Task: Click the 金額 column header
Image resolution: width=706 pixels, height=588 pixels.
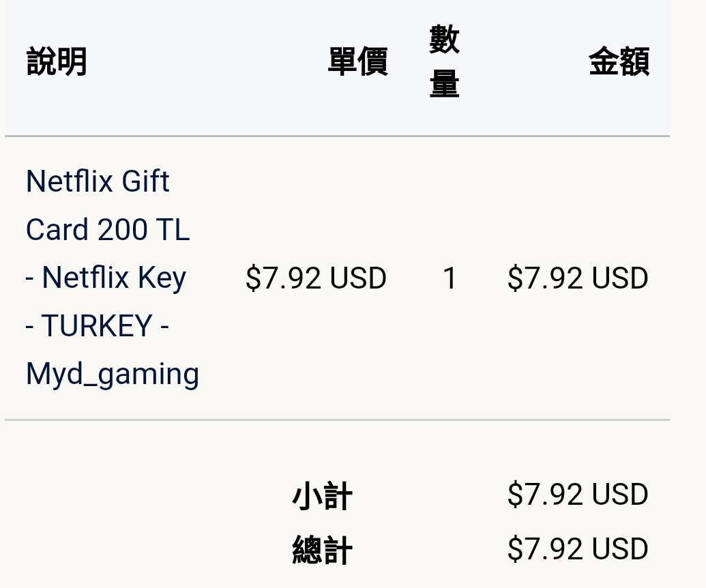Action: pyautogui.click(x=619, y=62)
